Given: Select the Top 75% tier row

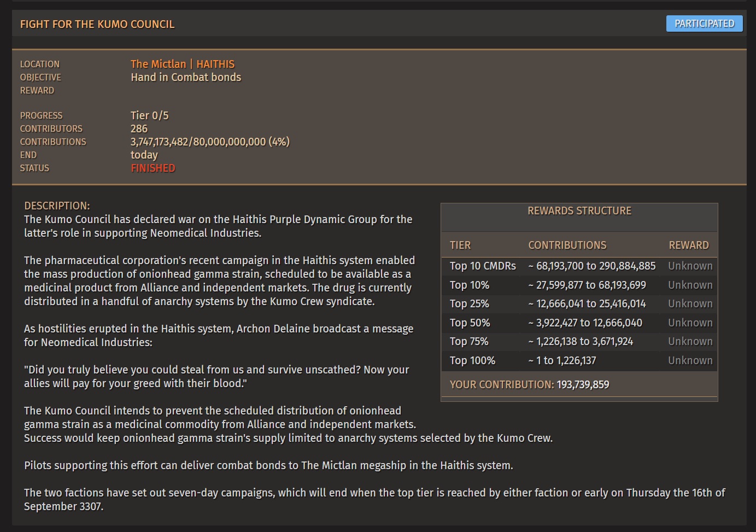Looking at the screenshot, I should (579, 341).
